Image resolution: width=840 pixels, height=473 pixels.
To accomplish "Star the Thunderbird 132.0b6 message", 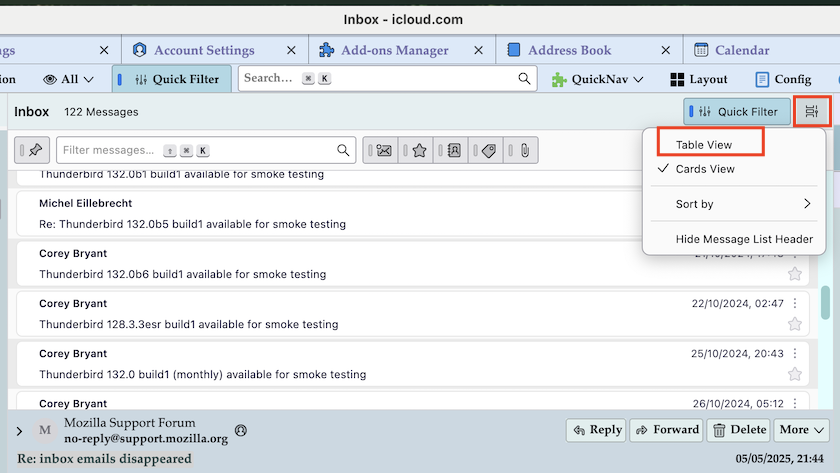I will (794, 274).
